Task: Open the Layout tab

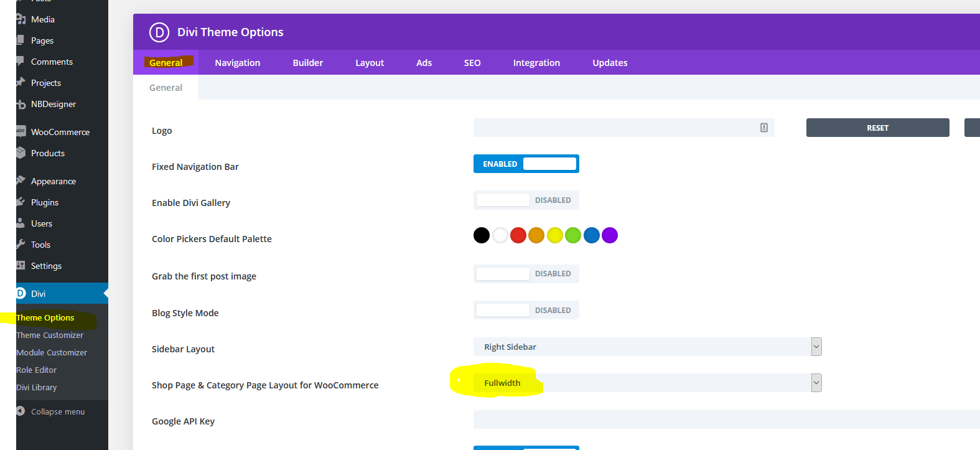Action: [370, 62]
